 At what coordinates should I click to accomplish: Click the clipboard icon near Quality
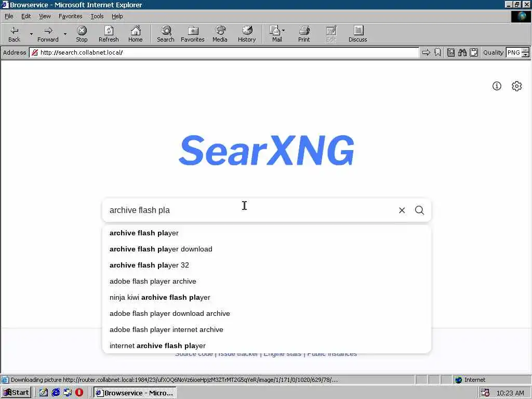point(474,52)
